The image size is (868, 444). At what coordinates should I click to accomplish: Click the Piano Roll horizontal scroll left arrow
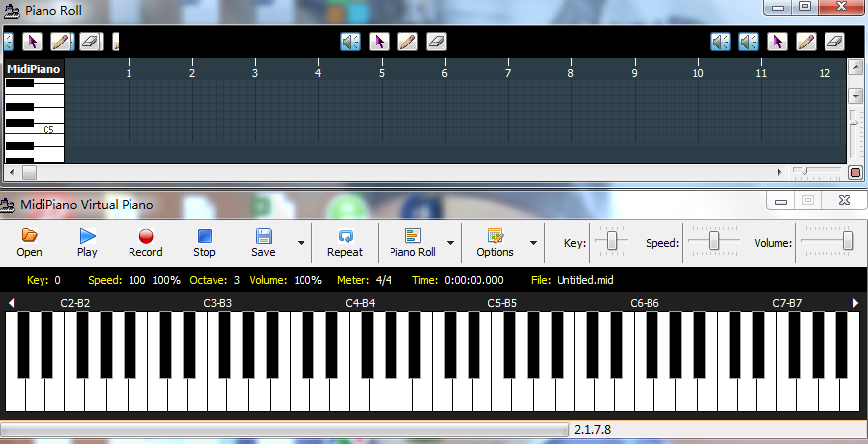pos(12,173)
